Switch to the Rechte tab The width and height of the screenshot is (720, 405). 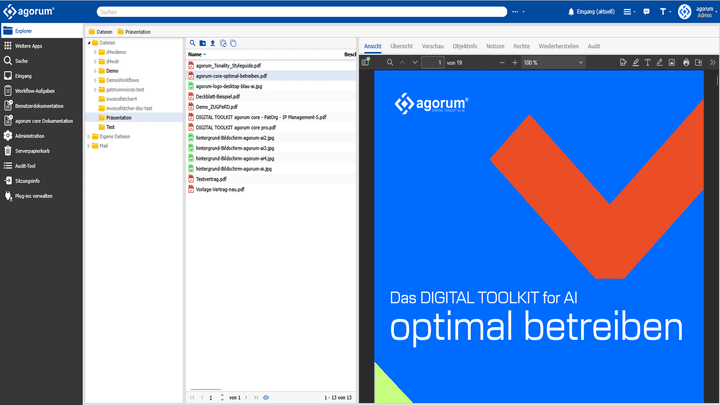click(x=521, y=46)
